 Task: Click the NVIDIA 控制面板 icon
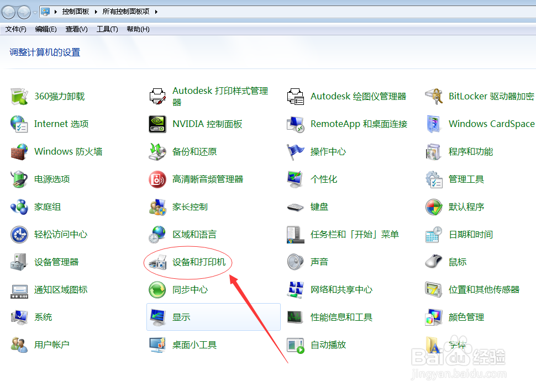click(157, 124)
